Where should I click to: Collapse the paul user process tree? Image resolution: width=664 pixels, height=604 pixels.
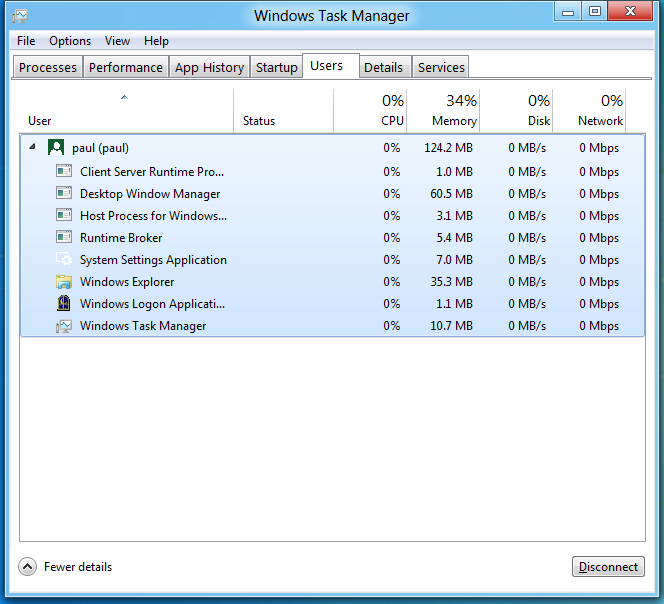point(32,147)
